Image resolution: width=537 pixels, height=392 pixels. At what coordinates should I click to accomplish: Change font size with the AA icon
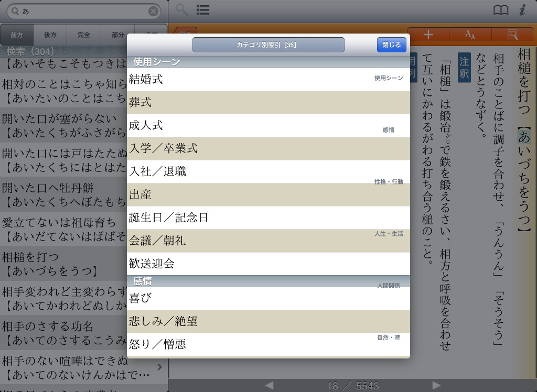click(470, 35)
